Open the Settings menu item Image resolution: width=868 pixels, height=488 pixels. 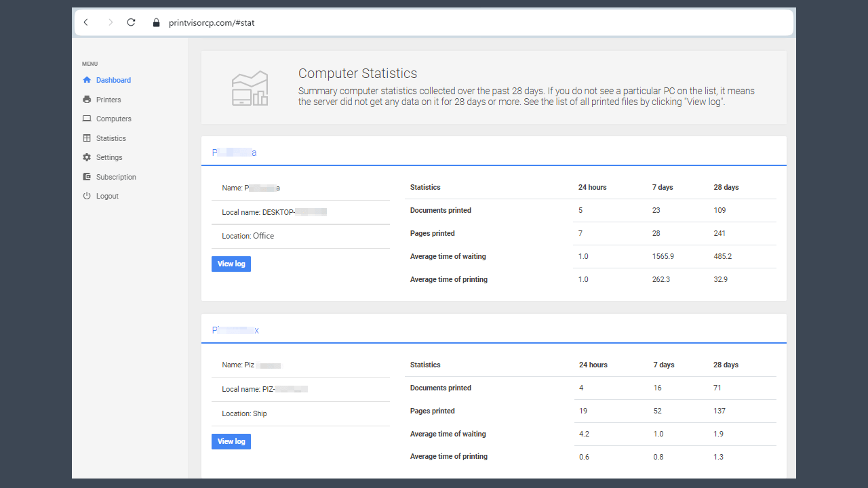(109, 157)
